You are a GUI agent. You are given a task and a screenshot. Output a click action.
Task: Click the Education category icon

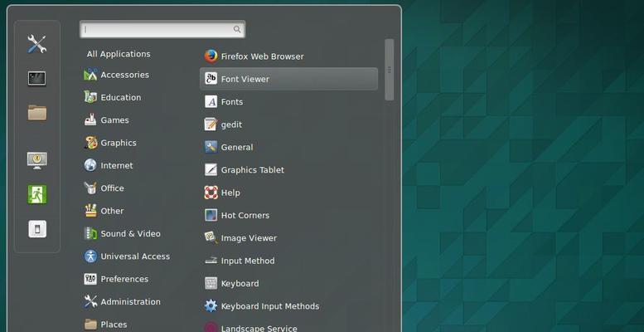tap(90, 97)
